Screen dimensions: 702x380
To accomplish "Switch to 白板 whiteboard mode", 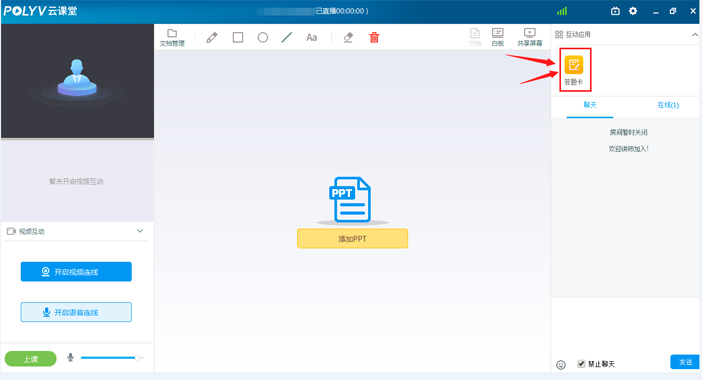I will coord(497,37).
